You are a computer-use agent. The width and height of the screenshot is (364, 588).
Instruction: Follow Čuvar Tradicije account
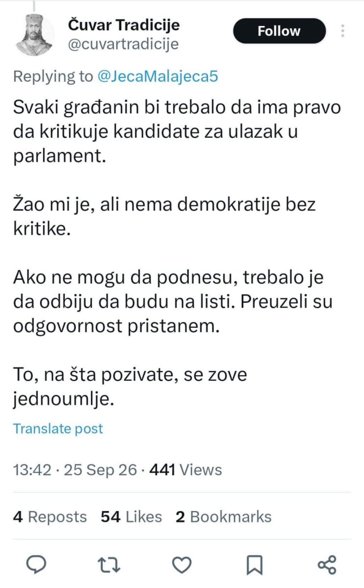(279, 31)
